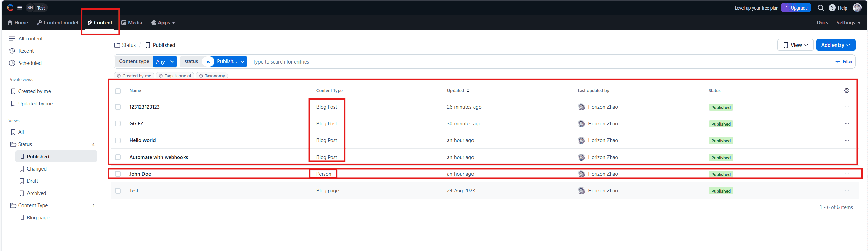Open the Hello world entry
Image resolution: width=868 pixels, height=251 pixels.
point(142,140)
